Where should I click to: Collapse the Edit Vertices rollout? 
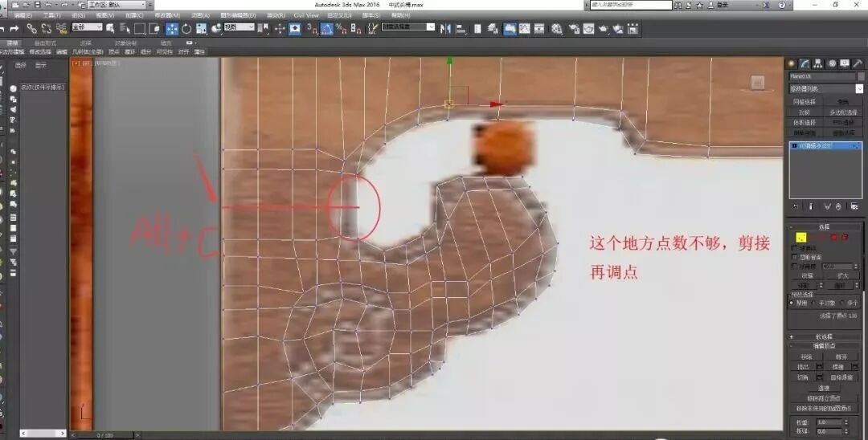pos(825,345)
